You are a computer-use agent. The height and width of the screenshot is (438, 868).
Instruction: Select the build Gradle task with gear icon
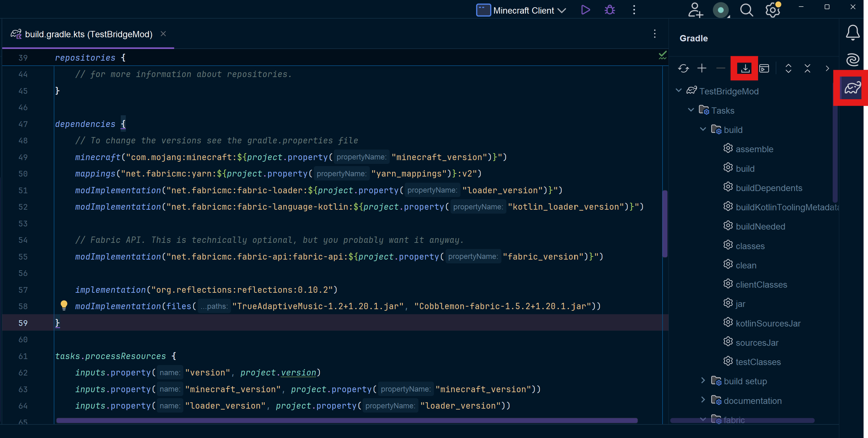[x=745, y=169]
